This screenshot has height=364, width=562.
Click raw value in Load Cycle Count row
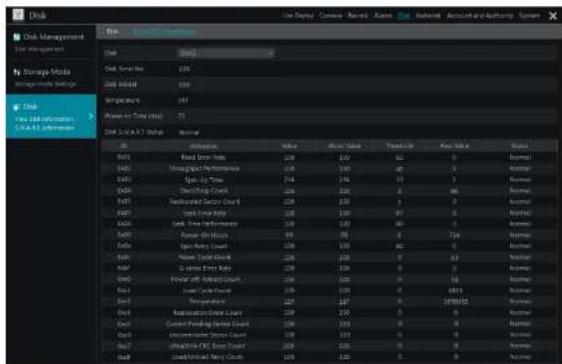click(455, 290)
